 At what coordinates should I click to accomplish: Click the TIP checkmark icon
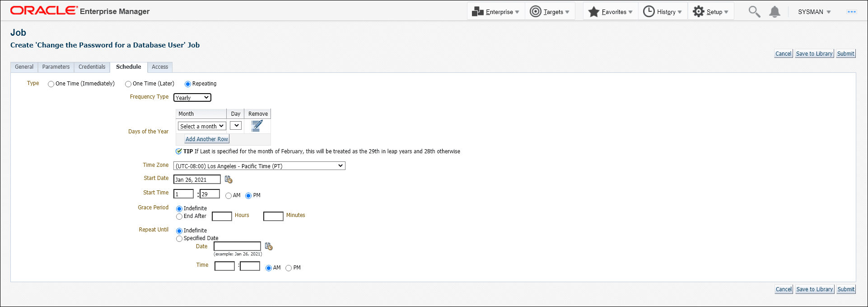pos(179,151)
